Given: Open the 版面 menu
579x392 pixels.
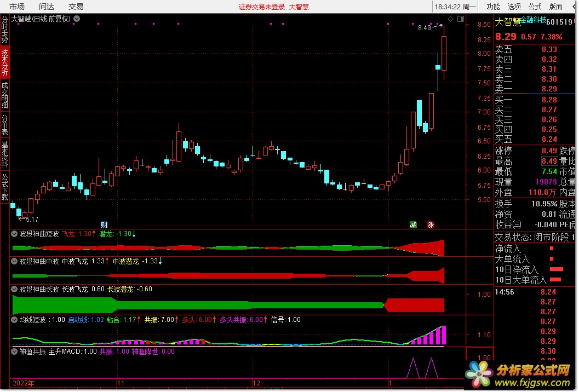Looking at the screenshot, I should coord(555,7).
